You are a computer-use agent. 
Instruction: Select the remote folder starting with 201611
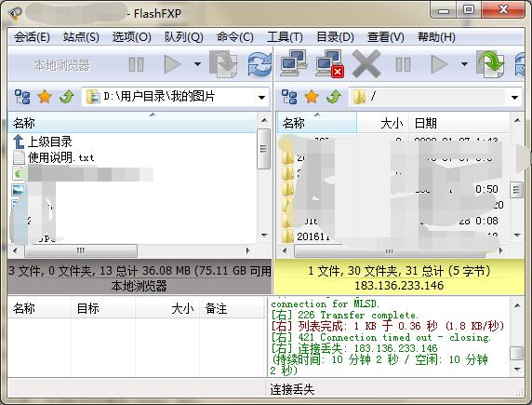coord(307,236)
